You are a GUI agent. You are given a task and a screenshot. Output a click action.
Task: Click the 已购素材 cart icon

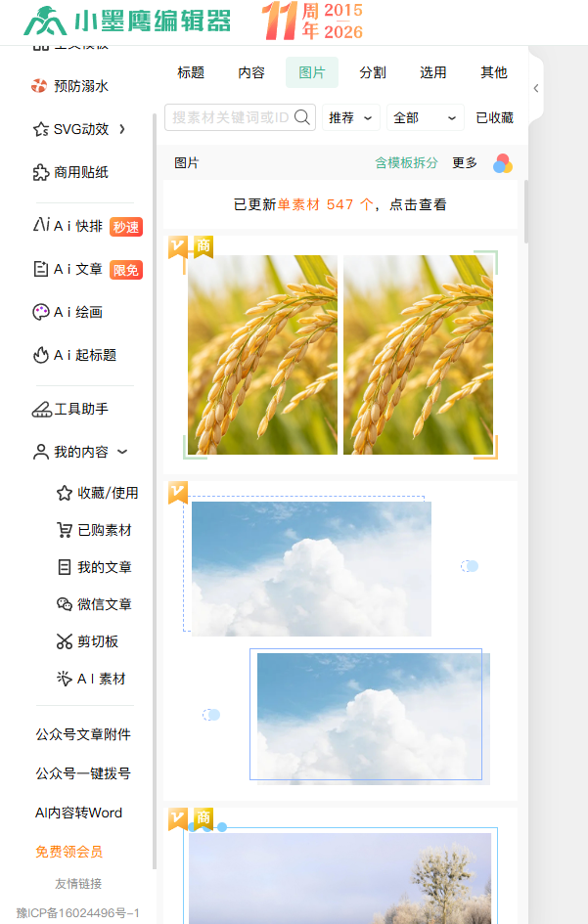tap(65, 530)
